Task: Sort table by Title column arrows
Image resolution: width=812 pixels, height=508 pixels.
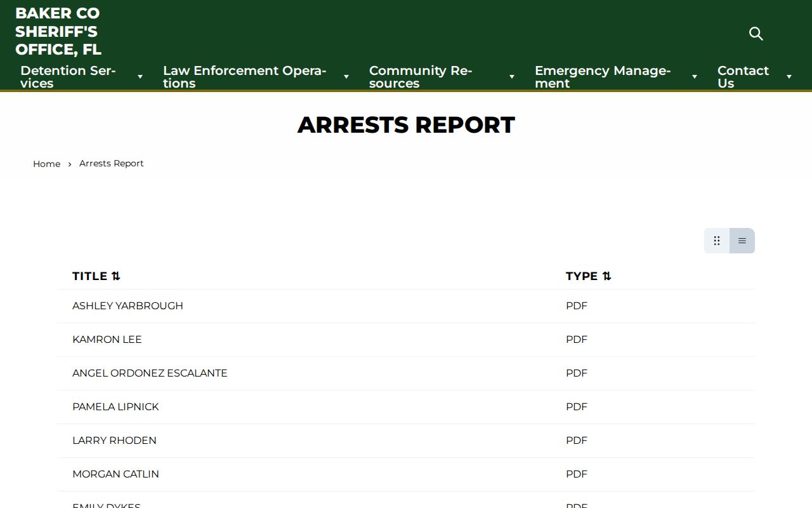Action: tap(115, 276)
